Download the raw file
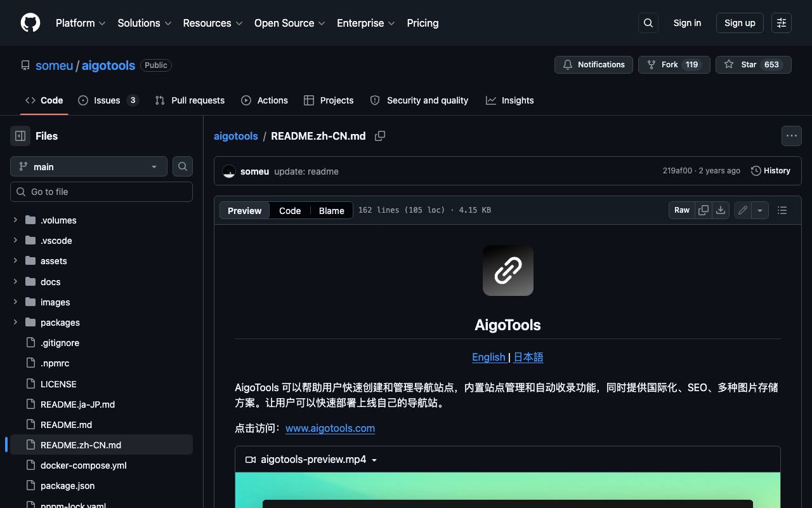812x508 pixels. pyautogui.click(x=721, y=210)
